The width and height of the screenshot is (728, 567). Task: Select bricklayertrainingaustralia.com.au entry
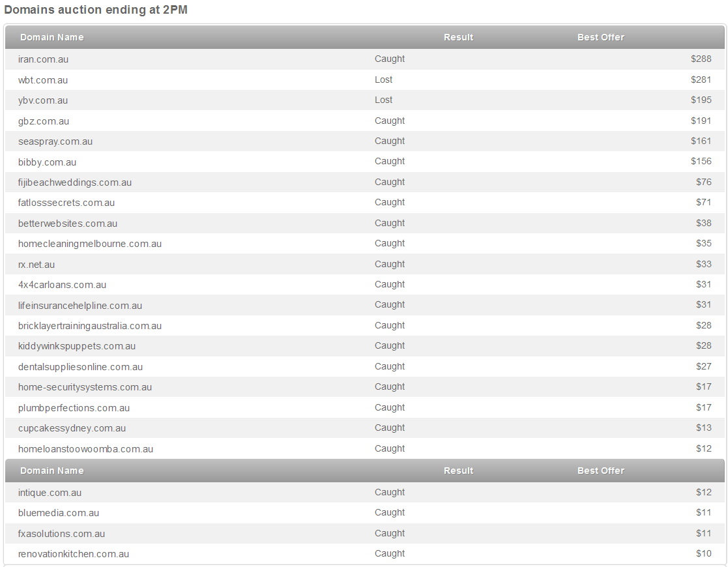(x=90, y=326)
